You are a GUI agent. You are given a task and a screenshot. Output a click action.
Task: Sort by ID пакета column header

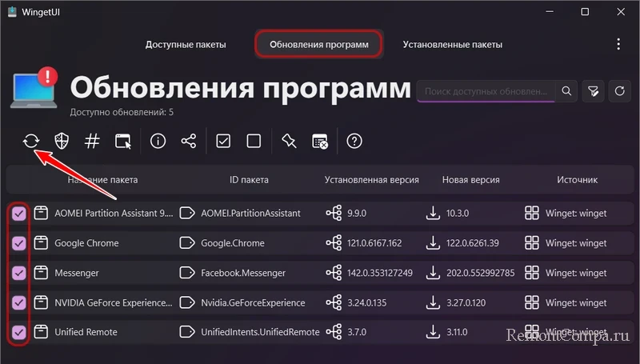(x=249, y=179)
